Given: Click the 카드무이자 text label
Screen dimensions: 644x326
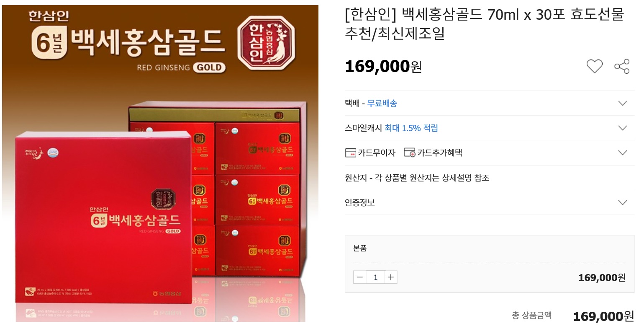Looking at the screenshot, I should (377, 153).
